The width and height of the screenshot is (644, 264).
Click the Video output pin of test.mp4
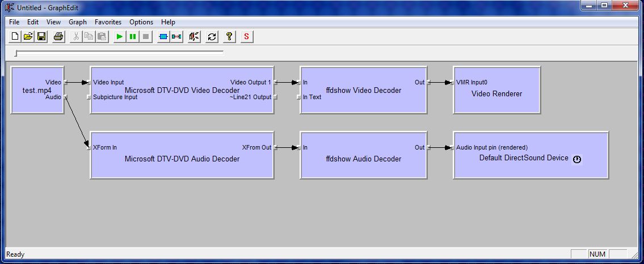click(x=66, y=82)
